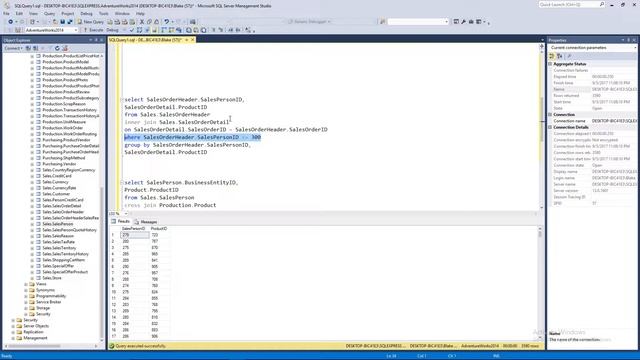
Task: Click the Categorized icon in Properties panel
Action: (552, 56)
